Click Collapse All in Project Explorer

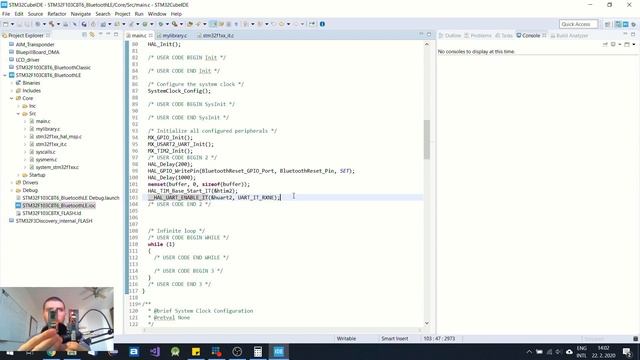tap(84, 35)
